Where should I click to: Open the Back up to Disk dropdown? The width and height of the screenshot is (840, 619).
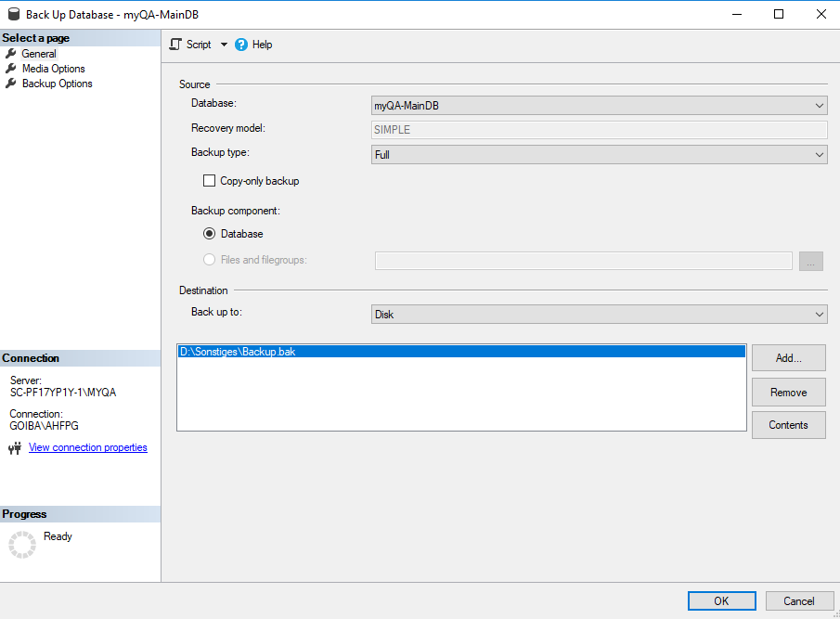point(599,315)
